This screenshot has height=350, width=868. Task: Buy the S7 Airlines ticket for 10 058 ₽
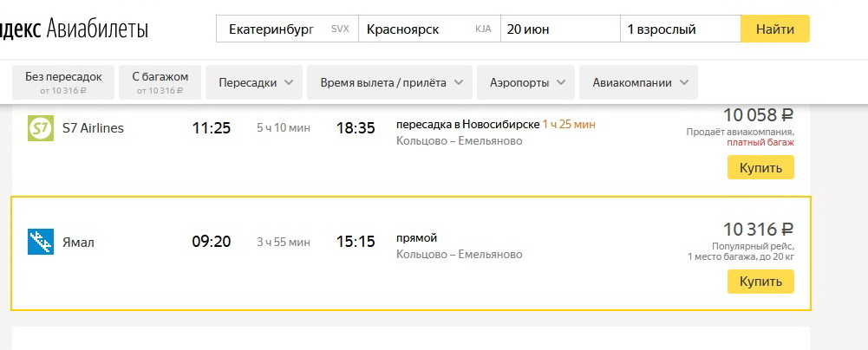tap(760, 167)
